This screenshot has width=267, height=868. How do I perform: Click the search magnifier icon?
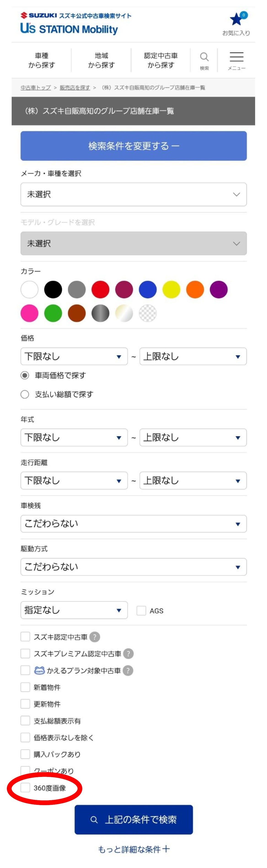[x=204, y=57]
